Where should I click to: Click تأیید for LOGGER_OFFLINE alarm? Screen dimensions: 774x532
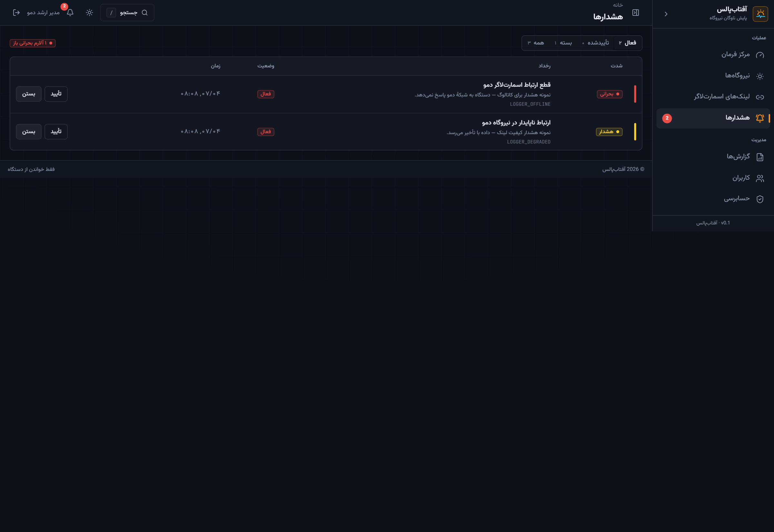click(56, 94)
